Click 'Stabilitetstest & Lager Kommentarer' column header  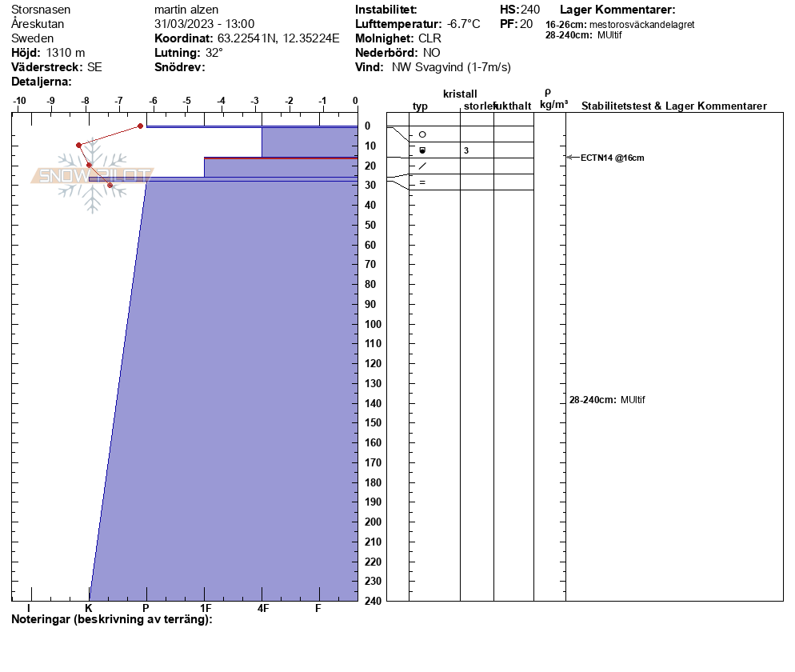[x=674, y=106]
